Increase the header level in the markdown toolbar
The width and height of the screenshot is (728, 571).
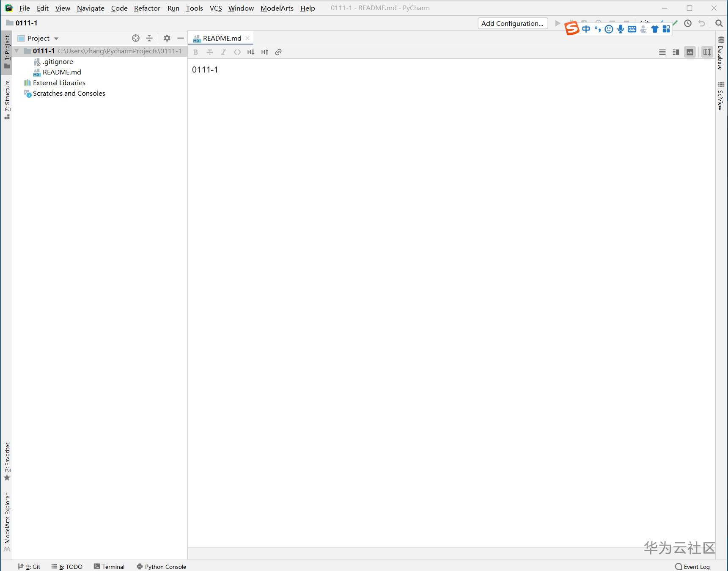pos(265,52)
